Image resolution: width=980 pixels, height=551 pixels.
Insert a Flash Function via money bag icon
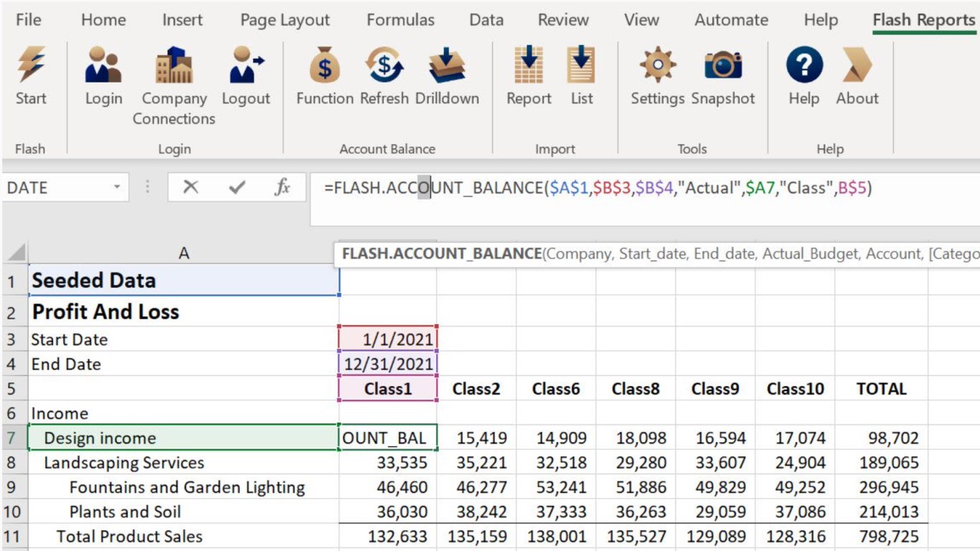click(325, 65)
